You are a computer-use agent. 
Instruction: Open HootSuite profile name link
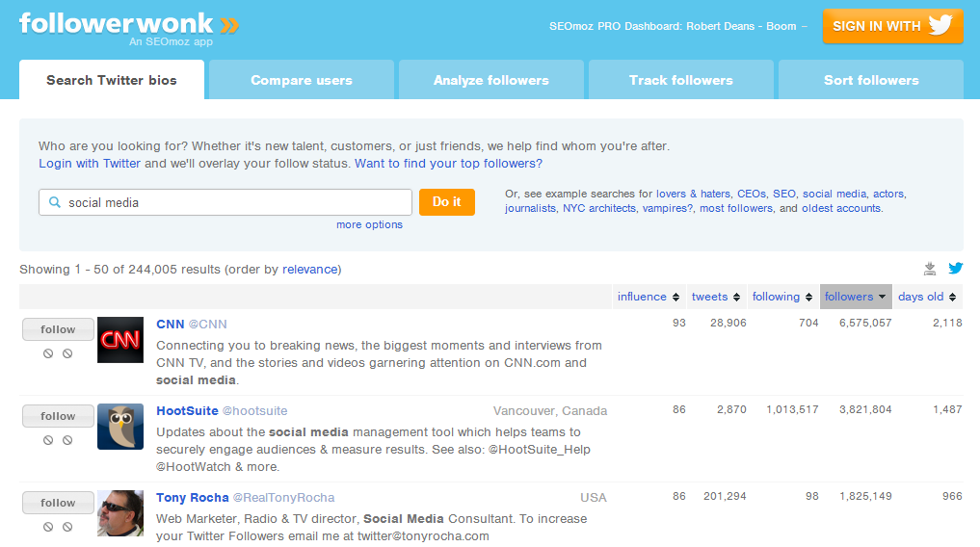pyautogui.click(x=187, y=411)
